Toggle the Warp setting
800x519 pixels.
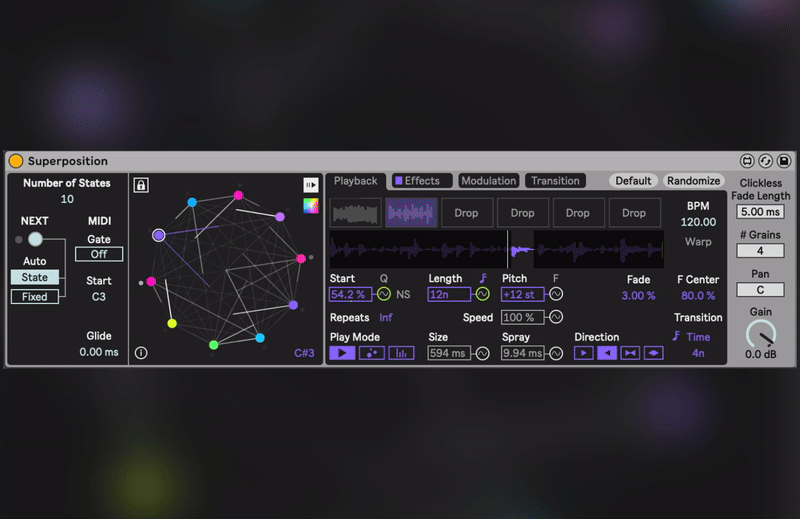click(x=698, y=242)
